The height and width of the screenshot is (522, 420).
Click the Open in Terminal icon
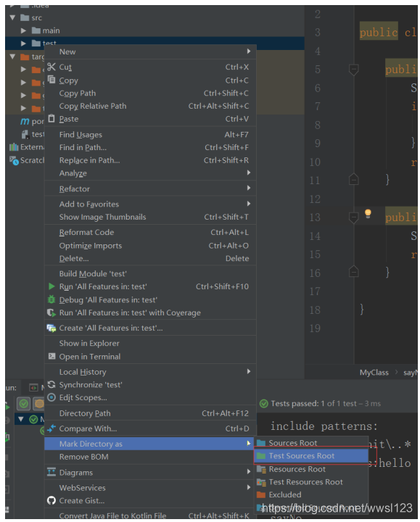point(52,356)
